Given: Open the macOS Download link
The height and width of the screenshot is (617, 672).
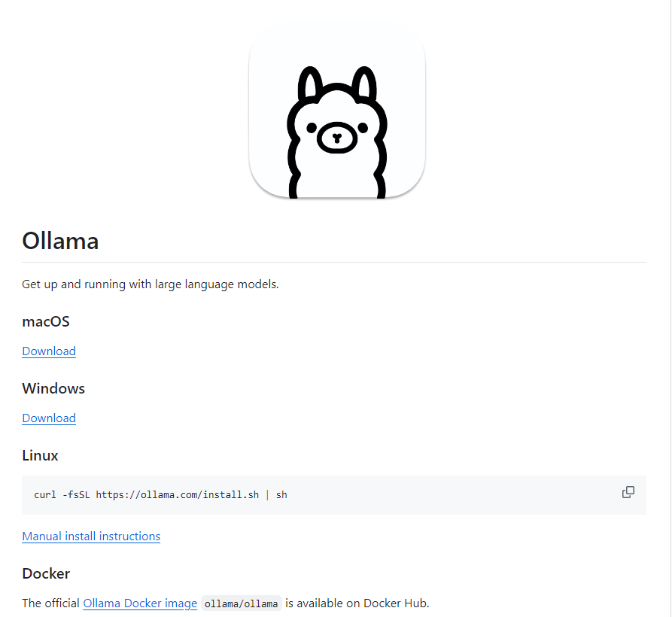Looking at the screenshot, I should pos(49,351).
